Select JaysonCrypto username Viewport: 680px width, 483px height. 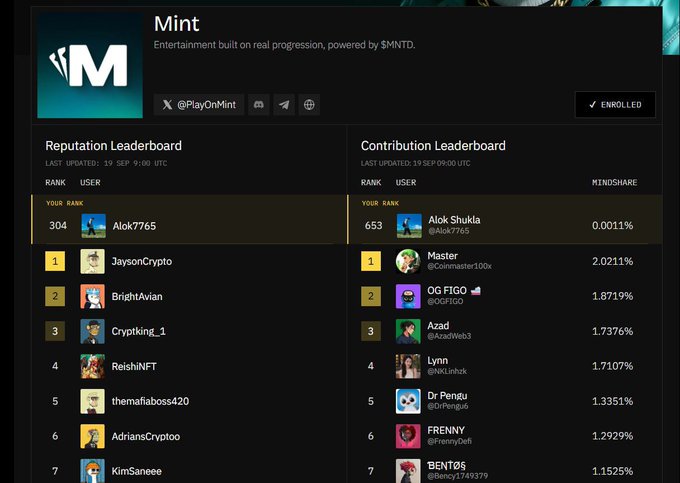[142, 261]
